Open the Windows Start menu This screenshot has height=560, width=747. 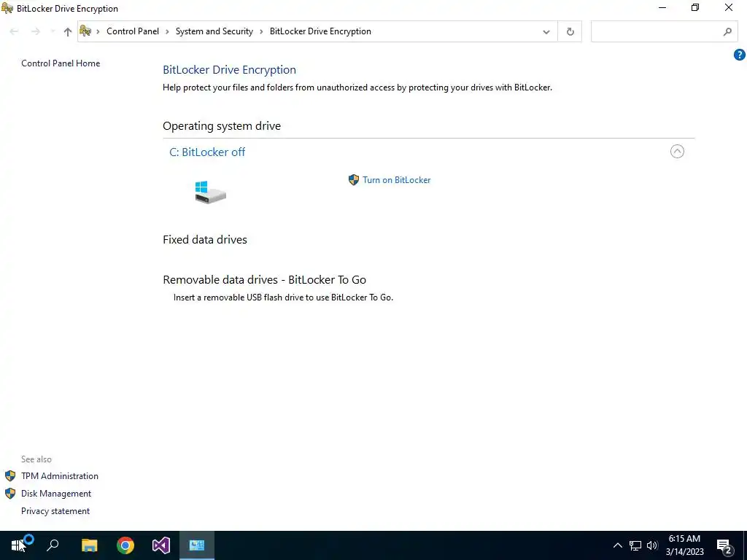[18, 545]
